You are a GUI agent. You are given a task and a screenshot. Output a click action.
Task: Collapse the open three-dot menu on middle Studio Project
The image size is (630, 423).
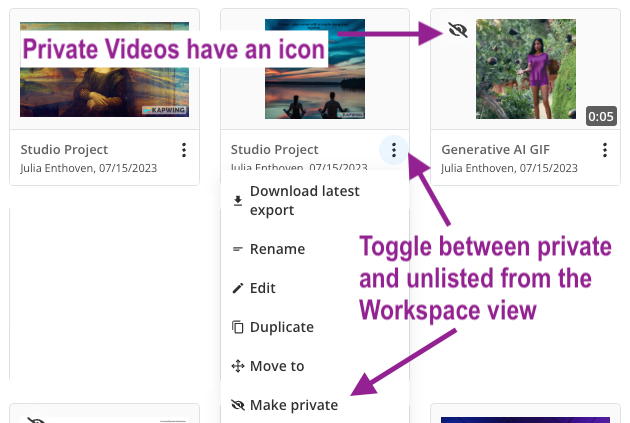click(x=394, y=150)
